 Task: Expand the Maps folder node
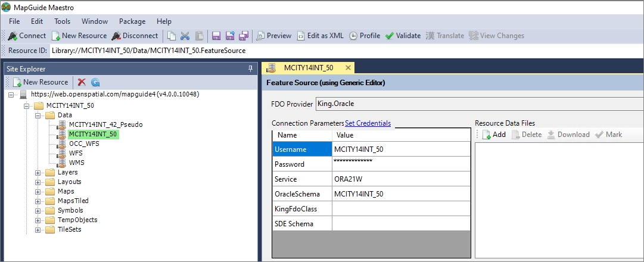coord(38,192)
